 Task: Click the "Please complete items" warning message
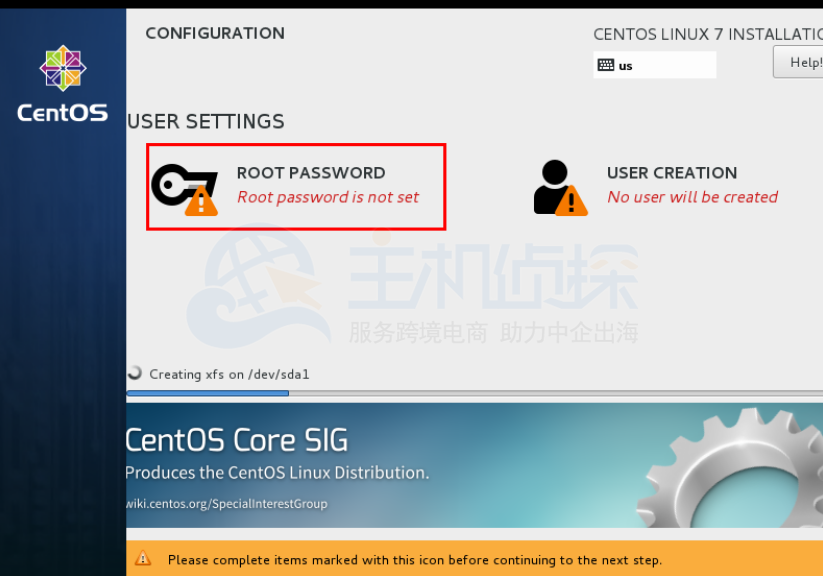[414, 560]
